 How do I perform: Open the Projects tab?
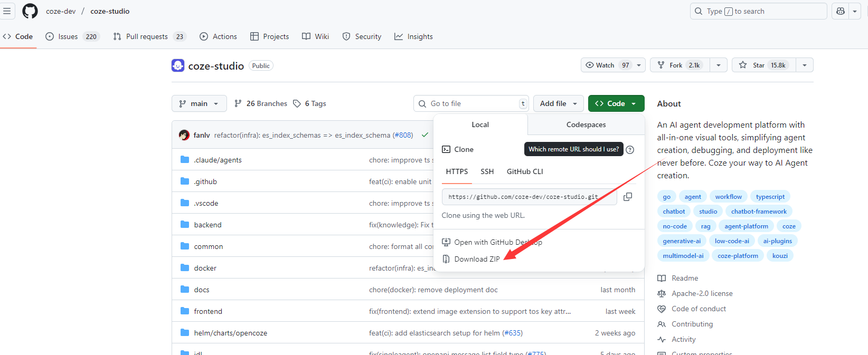[269, 36]
